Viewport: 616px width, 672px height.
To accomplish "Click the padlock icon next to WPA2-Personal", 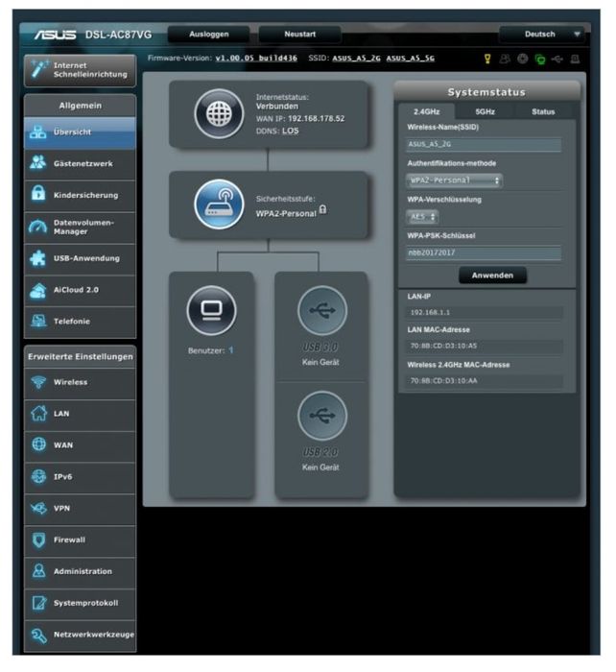I will [323, 209].
